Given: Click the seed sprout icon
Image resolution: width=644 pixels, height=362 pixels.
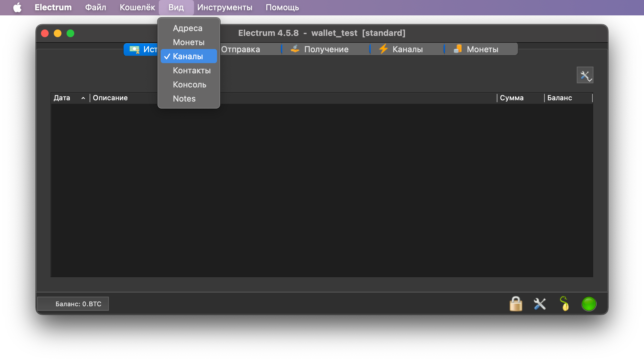Looking at the screenshot, I should click(564, 303).
